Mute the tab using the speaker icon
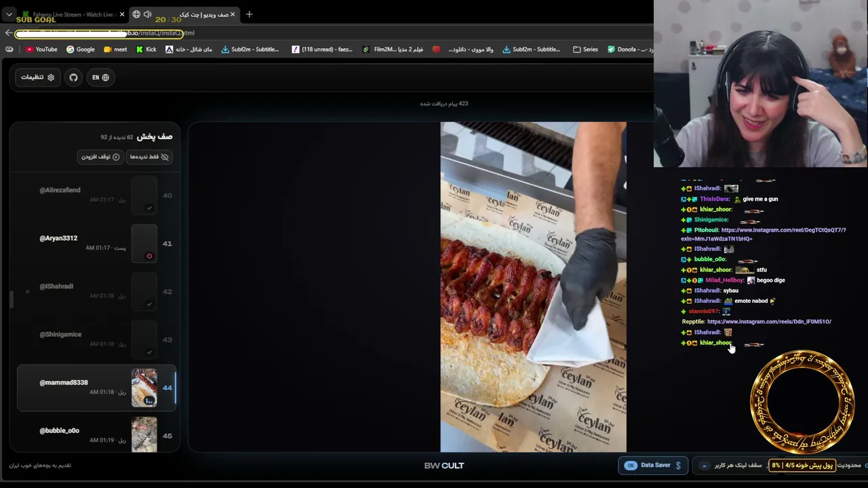This screenshot has height=488, width=868. coord(148,14)
